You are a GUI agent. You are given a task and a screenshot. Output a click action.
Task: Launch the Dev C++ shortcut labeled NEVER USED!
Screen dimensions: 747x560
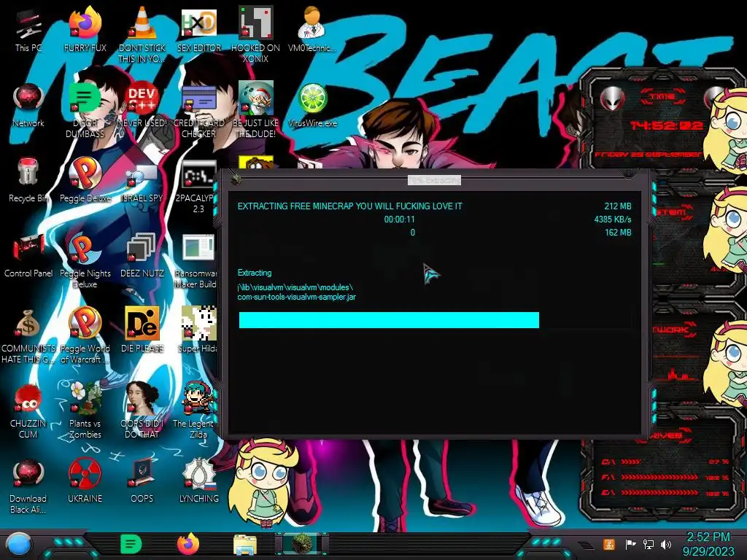142,99
